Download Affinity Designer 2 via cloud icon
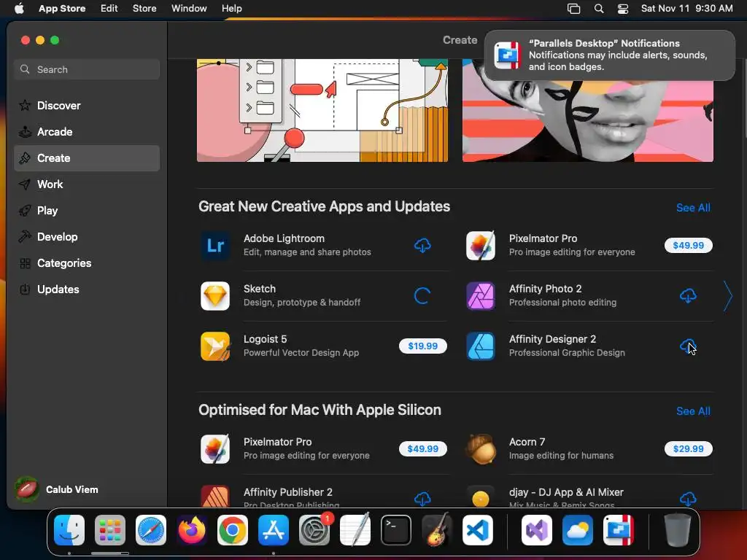This screenshot has height=560, width=747. tap(688, 346)
